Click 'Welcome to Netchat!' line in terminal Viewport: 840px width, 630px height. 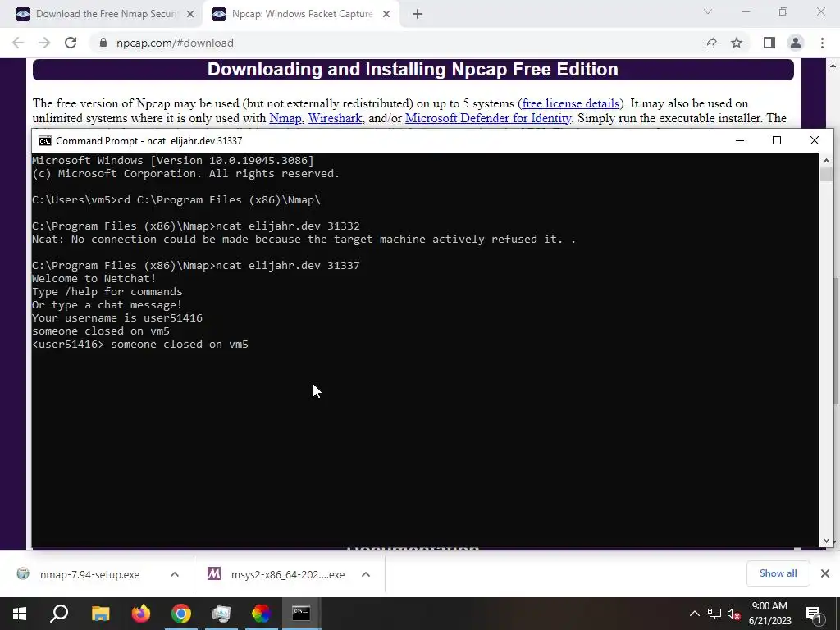coord(94,279)
